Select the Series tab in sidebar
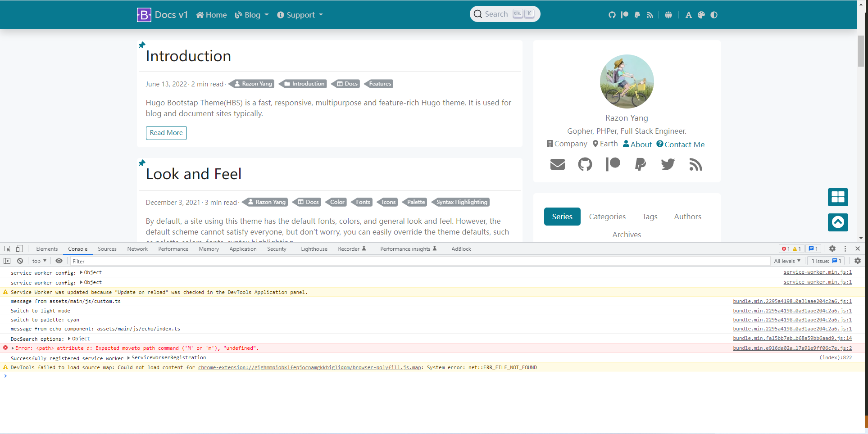 tap(562, 217)
